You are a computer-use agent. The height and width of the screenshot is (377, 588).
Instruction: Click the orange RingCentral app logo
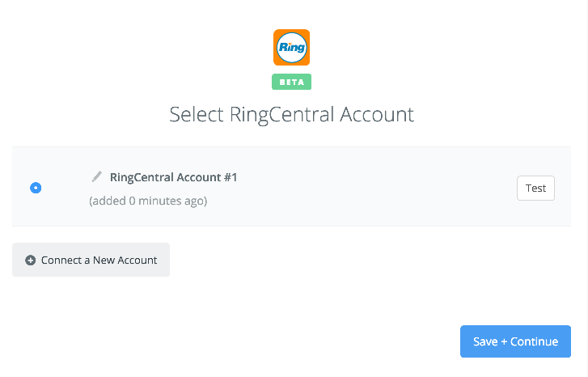click(291, 47)
